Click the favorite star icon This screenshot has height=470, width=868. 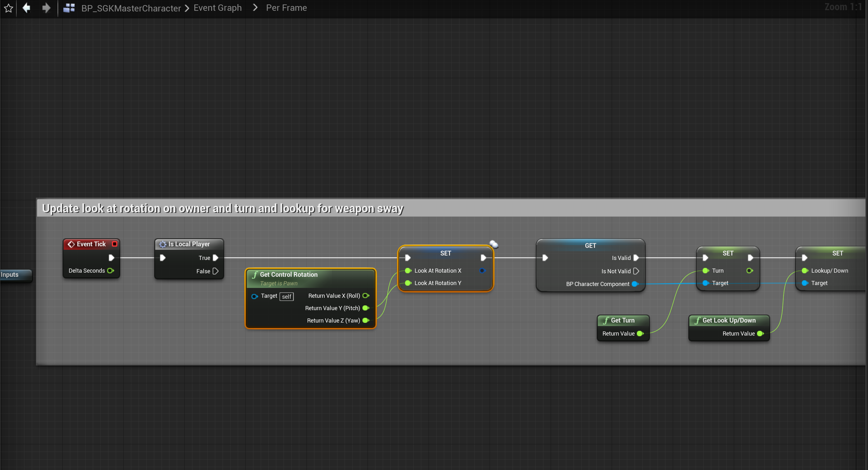coord(8,8)
